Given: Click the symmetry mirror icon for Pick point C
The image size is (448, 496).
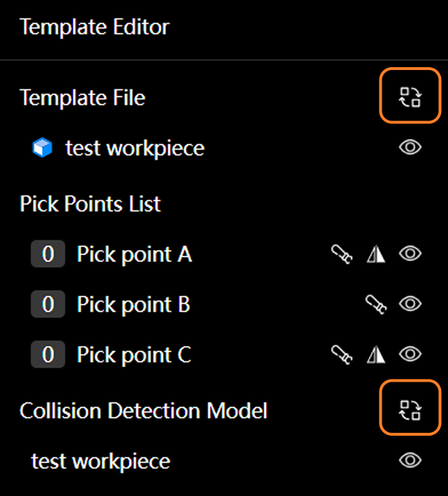Looking at the screenshot, I should pyautogui.click(x=376, y=354).
